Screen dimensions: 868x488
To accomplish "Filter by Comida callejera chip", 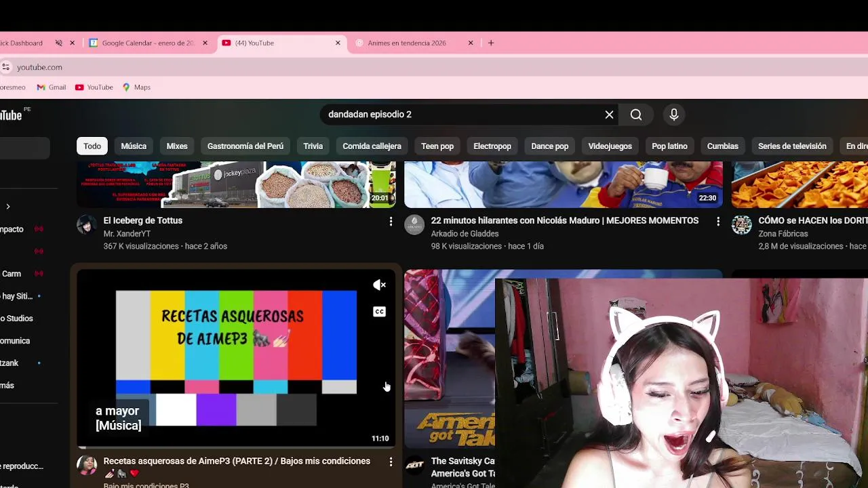I will click(x=372, y=146).
